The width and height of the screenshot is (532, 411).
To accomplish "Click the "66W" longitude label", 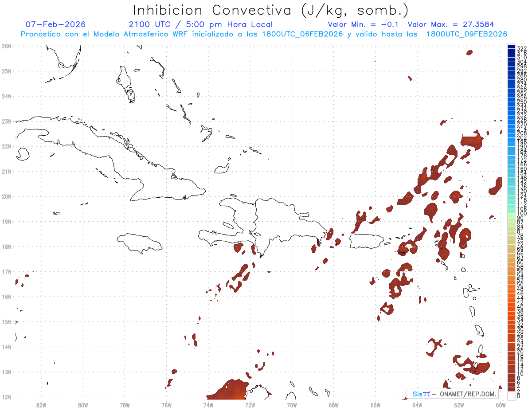I will pos(376,404).
